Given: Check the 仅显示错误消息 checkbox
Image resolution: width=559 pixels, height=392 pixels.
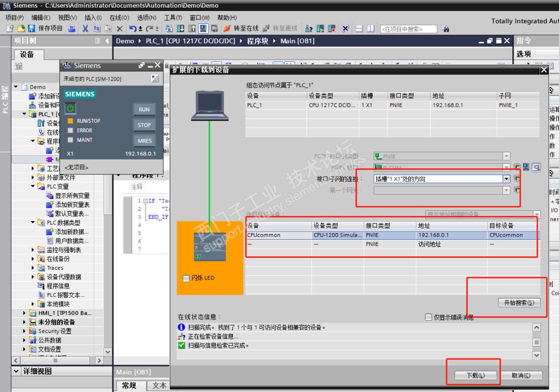Looking at the screenshot, I should click(429, 317).
